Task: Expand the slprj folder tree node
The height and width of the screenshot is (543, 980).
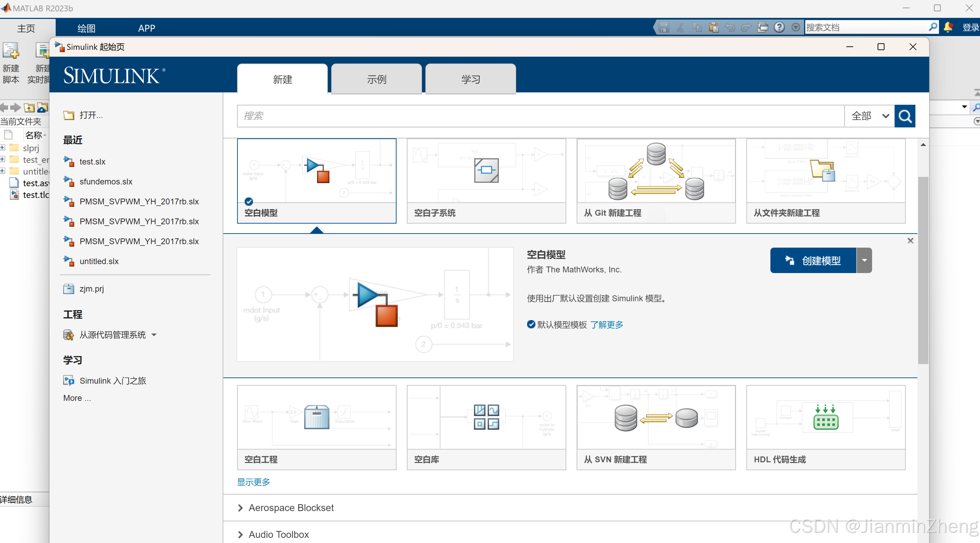Action: click(x=3, y=148)
